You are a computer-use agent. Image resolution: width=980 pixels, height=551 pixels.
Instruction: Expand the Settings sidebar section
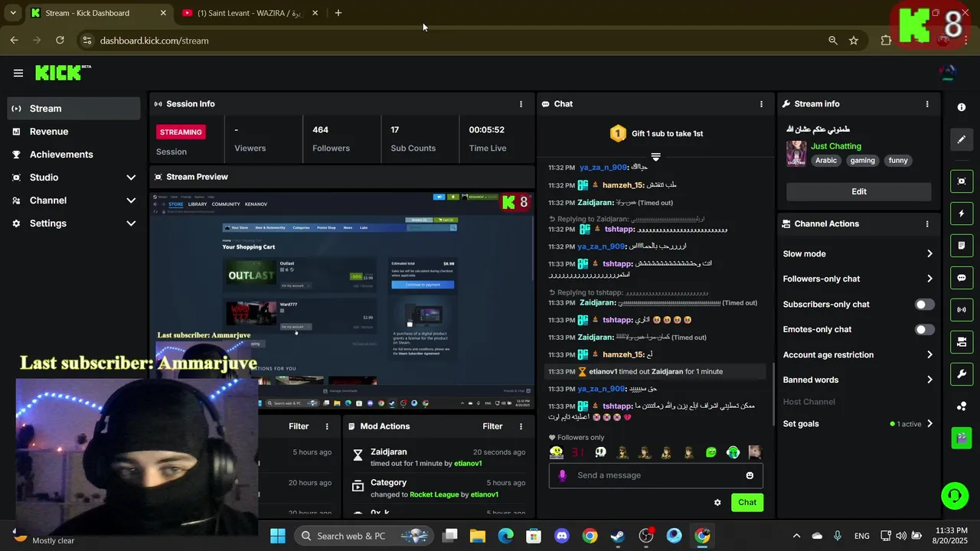(x=74, y=223)
